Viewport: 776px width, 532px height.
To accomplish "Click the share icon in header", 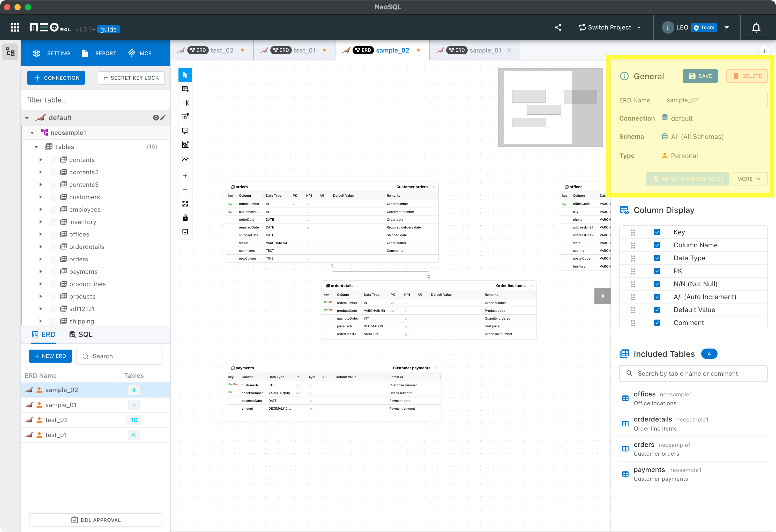I will pyautogui.click(x=558, y=27).
